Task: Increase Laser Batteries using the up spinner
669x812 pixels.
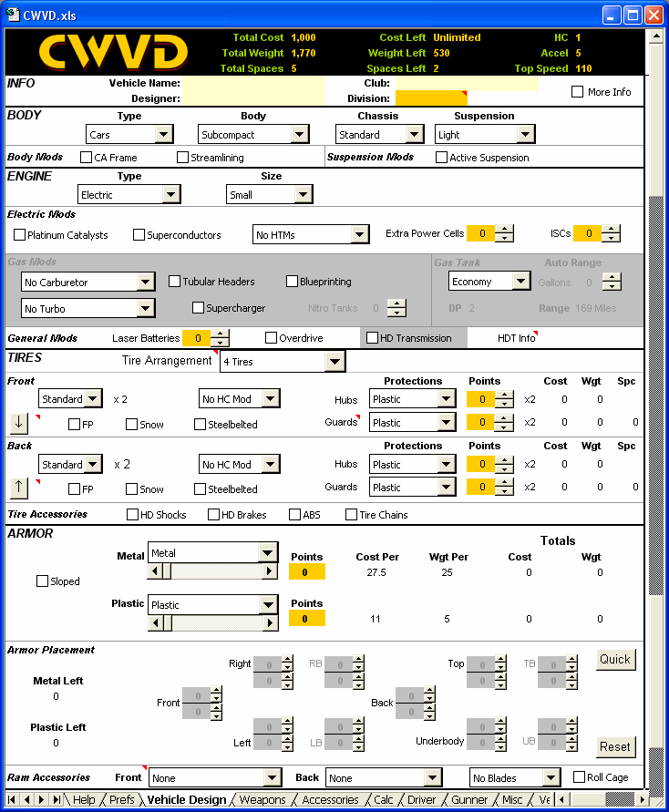Action: (220, 334)
